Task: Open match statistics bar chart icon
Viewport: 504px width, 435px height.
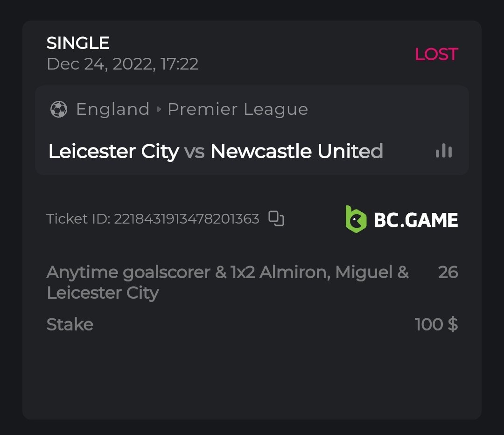Action: (443, 151)
